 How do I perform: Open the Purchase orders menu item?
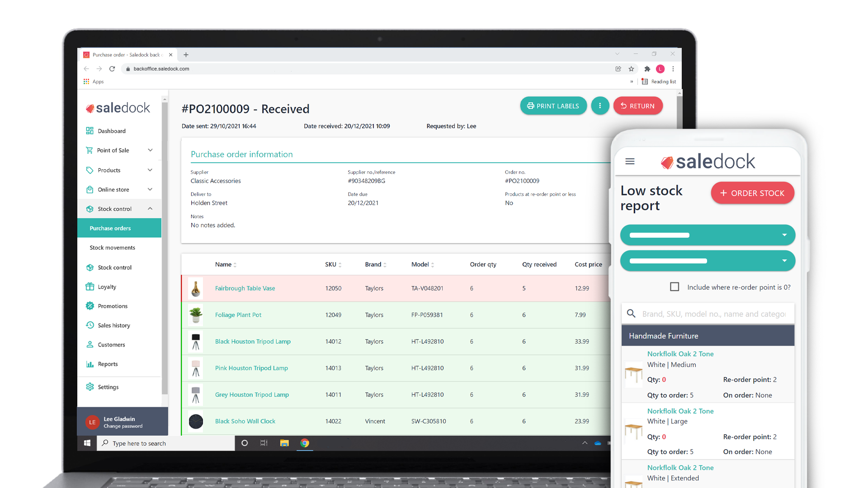[x=110, y=228]
